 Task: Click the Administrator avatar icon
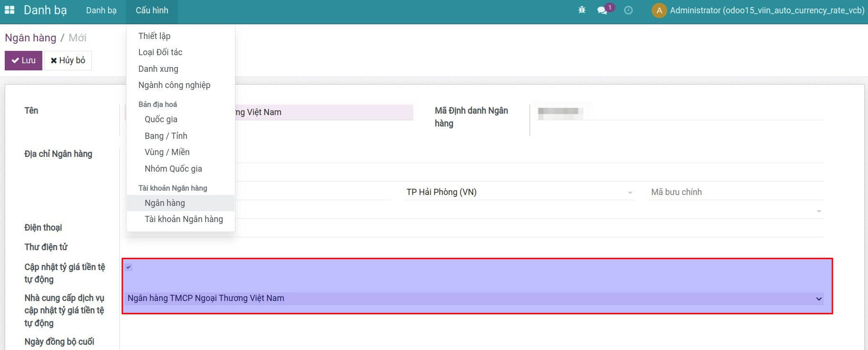[x=659, y=10]
